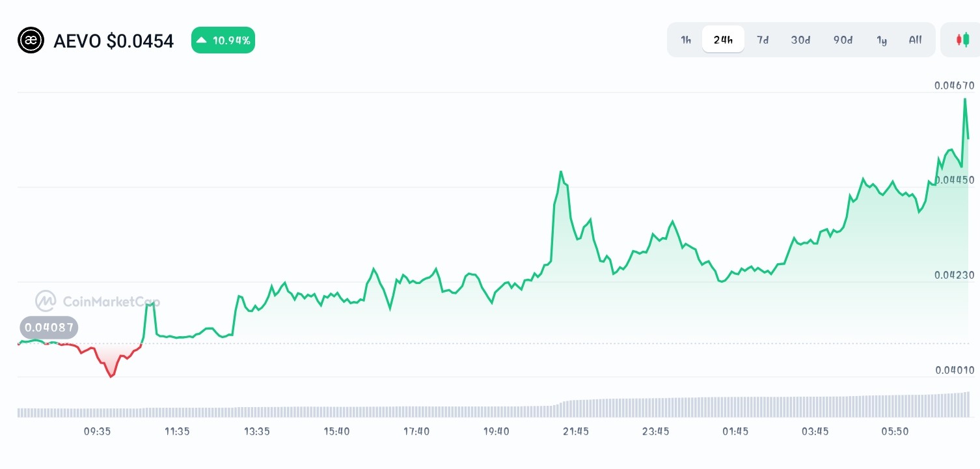View the All-time chart
Image resolution: width=980 pixels, height=469 pixels.
click(915, 40)
